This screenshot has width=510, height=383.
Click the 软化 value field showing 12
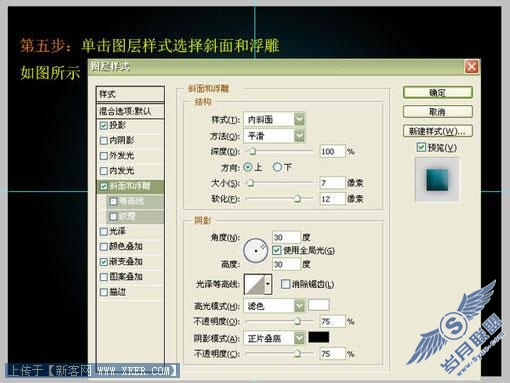pos(332,199)
